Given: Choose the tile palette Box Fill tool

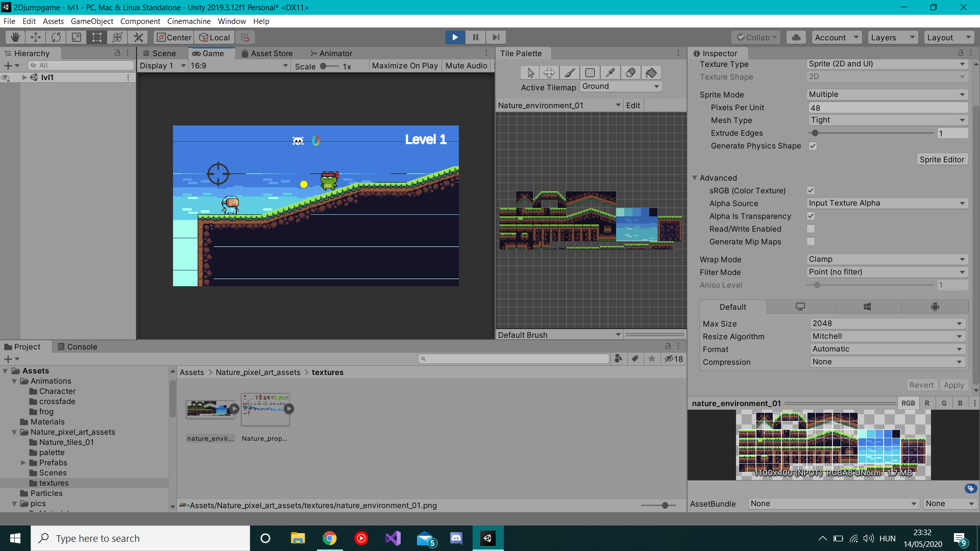Looking at the screenshot, I should (x=590, y=73).
